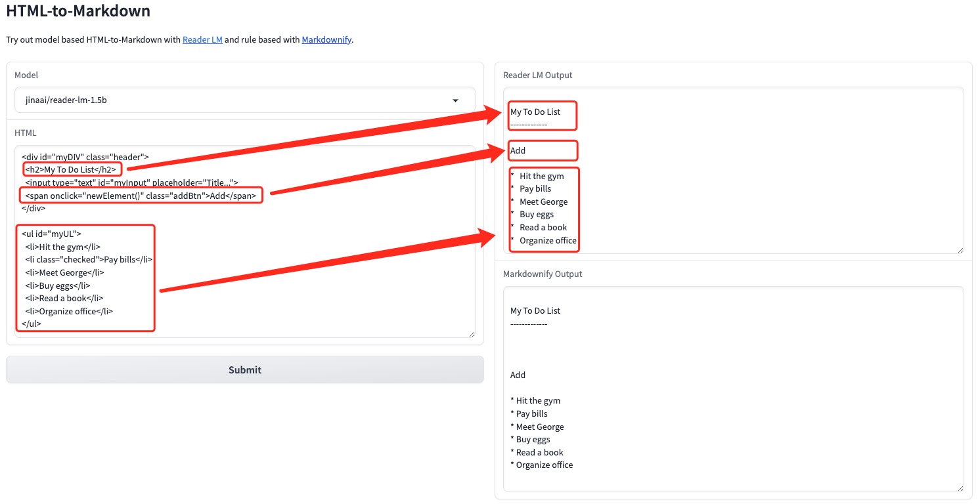Image resolution: width=980 pixels, height=504 pixels.
Task: Click Pay bills in Reader LM Output
Action: (535, 189)
